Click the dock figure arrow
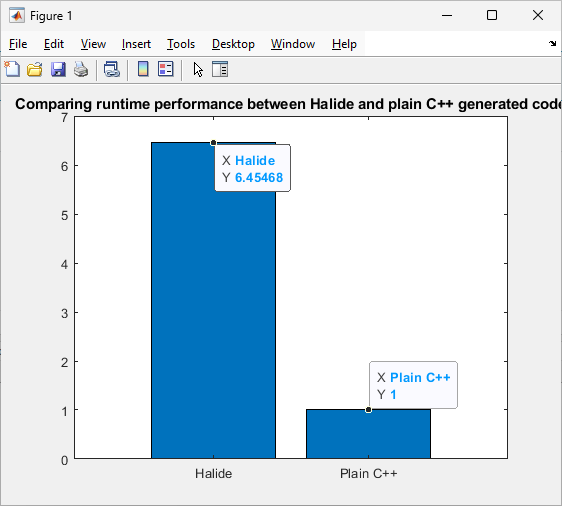The image size is (562, 506). pos(552,43)
